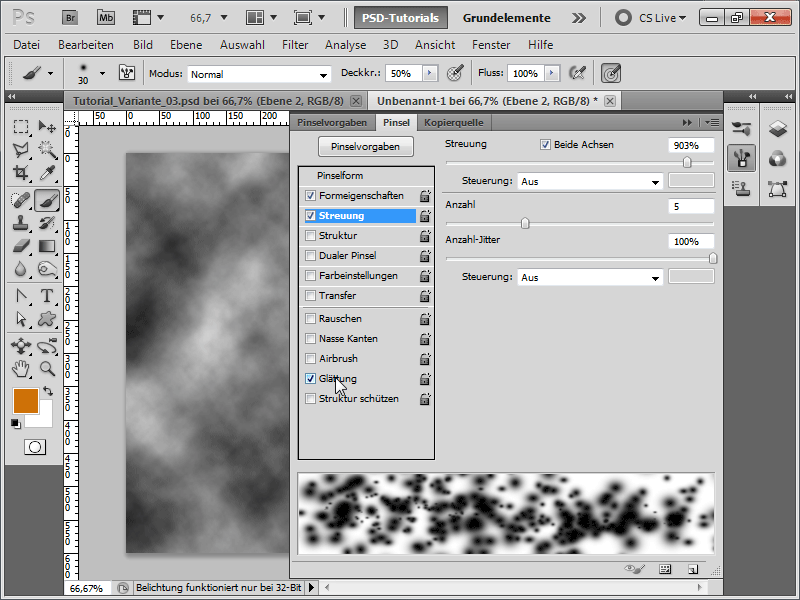The height and width of the screenshot is (600, 800).
Task: Select the History Brush tool
Action: click(x=47, y=223)
